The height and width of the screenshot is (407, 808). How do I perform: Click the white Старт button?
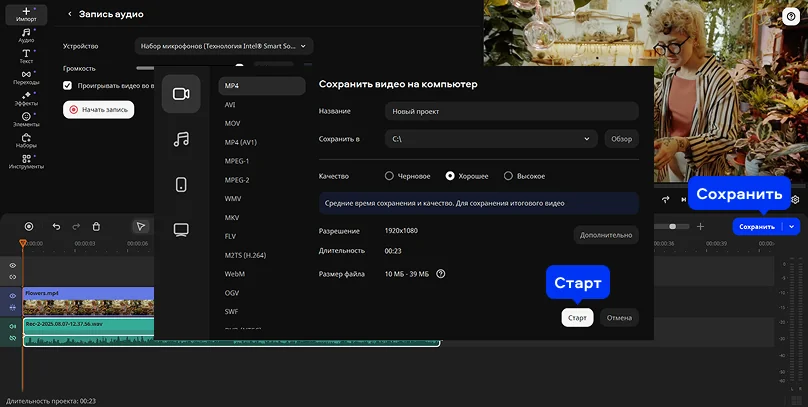[577, 317]
